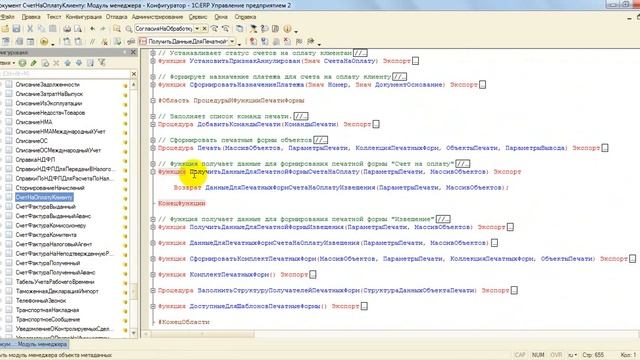Open the ru language selector in status bar
640x360 pixels.
pyautogui.click(x=573, y=355)
